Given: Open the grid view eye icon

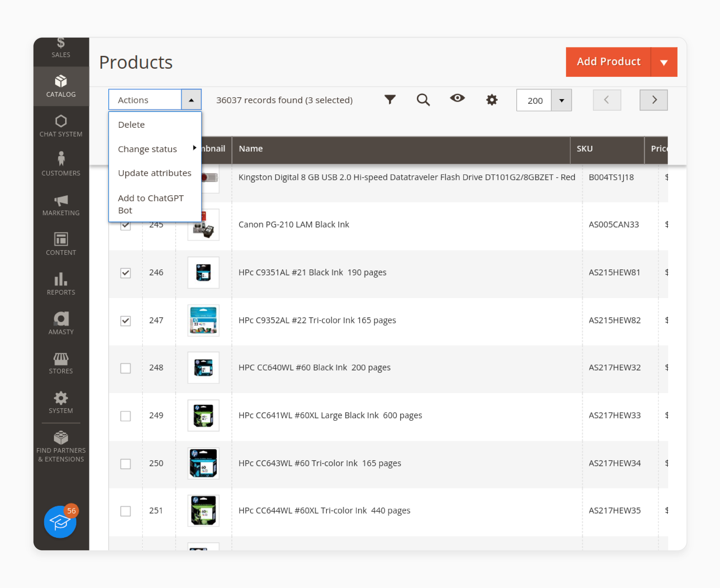Looking at the screenshot, I should click(x=457, y=98).
